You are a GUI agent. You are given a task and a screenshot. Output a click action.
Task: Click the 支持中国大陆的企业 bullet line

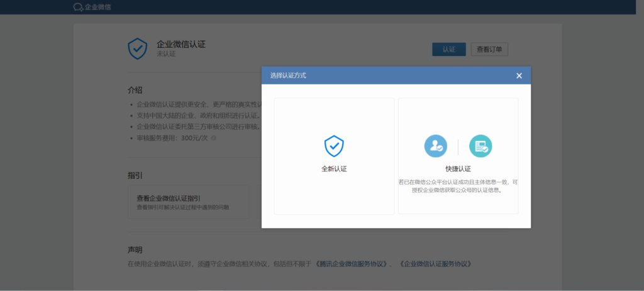(x=198, y=116)
